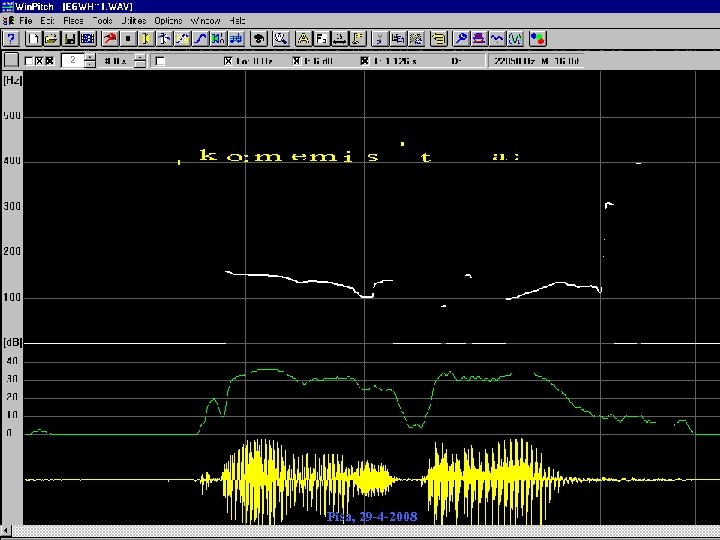
Task: Click the blue wavy line signal icon
Action: click(x=497, y=39)
